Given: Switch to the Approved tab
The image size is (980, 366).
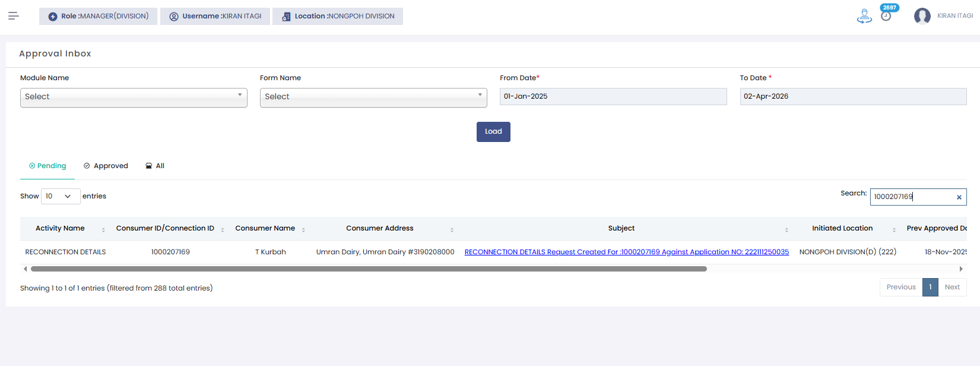Looking at the screenshot, I should click(x=106, y=166).
